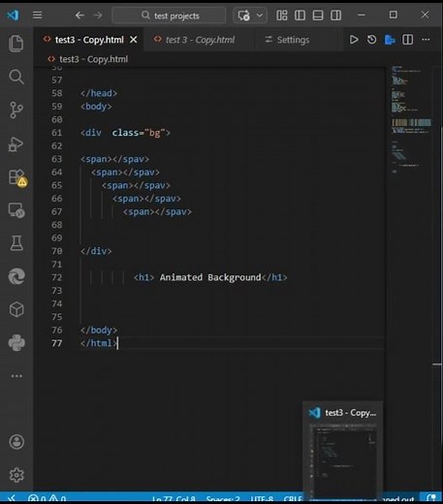Image resolution: width=443 pixels, height=504 pixels.
Task: Open the Python view in activity bar
Action: 16,343
